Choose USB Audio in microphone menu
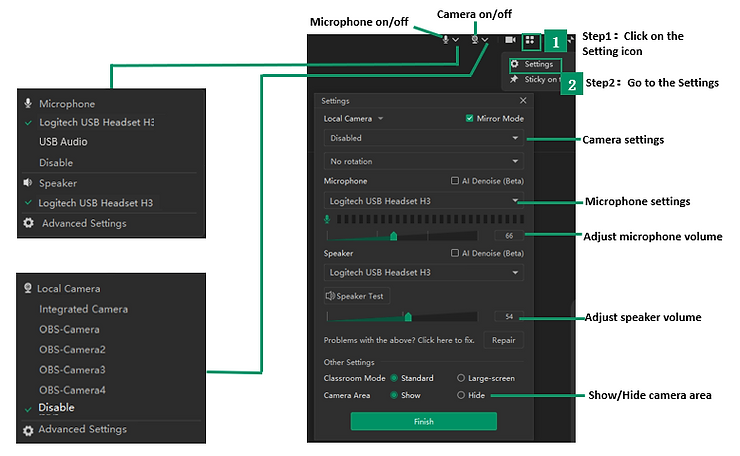 click(x=64, y=142)
